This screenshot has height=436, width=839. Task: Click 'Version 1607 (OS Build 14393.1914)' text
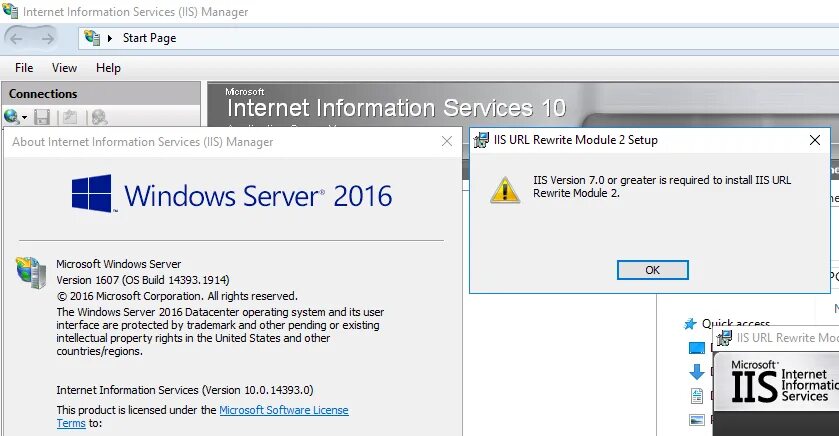(x=143, y=280)
